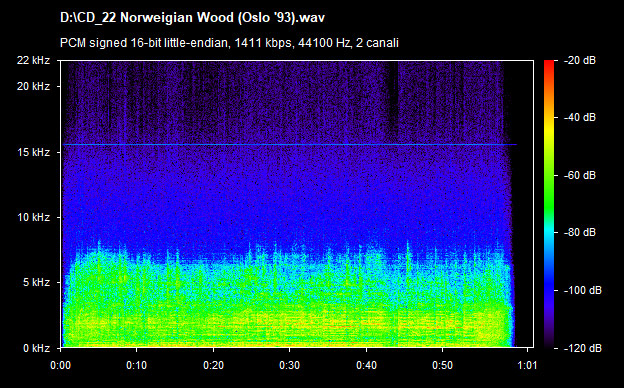The height and width of the screenshot is (388, 624).
Task: Click the PCM signed 16-bit format info line
Action: coord(229,43)
